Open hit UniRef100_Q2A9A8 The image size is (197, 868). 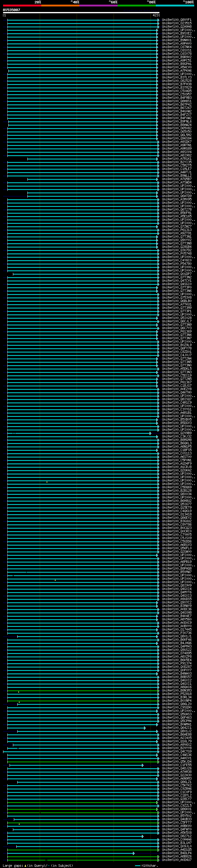176,26
